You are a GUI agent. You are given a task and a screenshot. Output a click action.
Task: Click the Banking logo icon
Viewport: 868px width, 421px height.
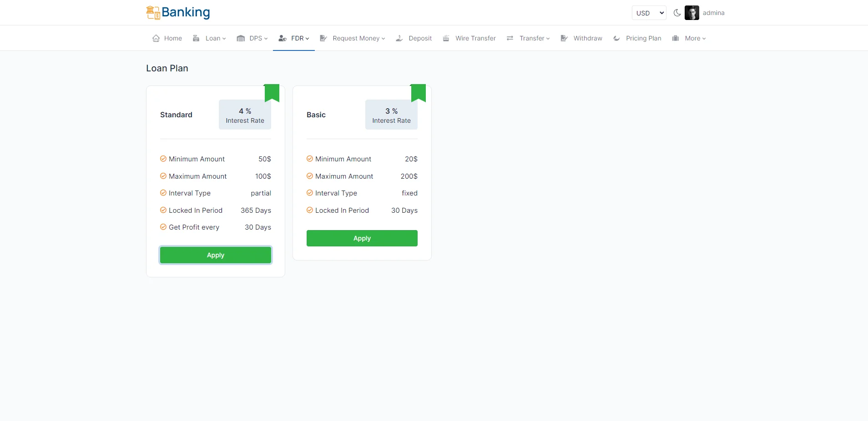[153, 13]
